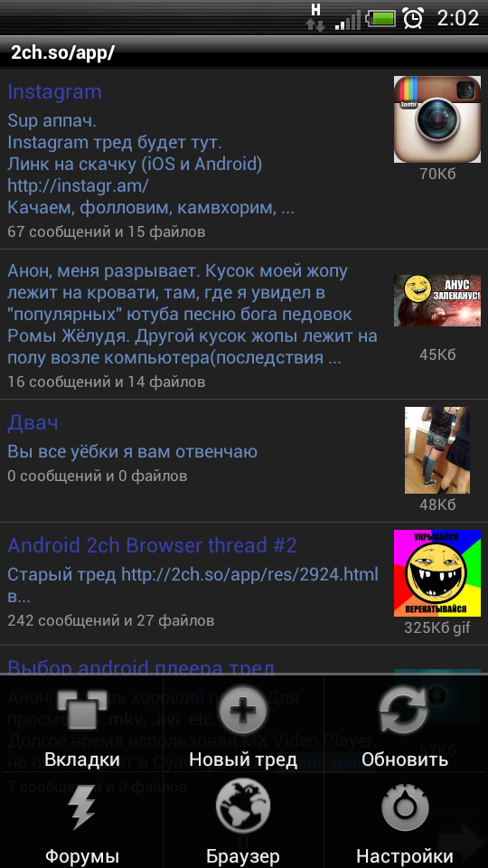Open the Двач thread title

pos(33,423)
